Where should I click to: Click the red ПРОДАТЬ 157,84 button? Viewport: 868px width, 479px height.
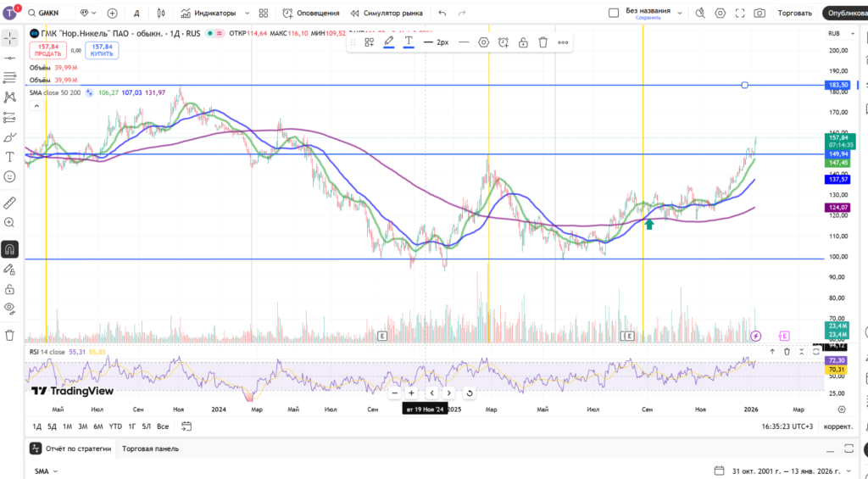click(x=48, y=50)
